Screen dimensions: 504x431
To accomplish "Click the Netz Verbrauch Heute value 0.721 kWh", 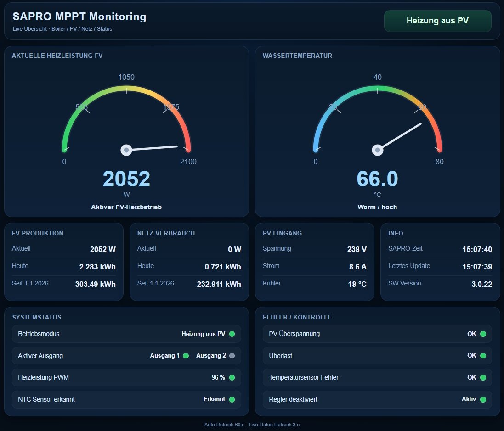I will [x=223, y=267].
